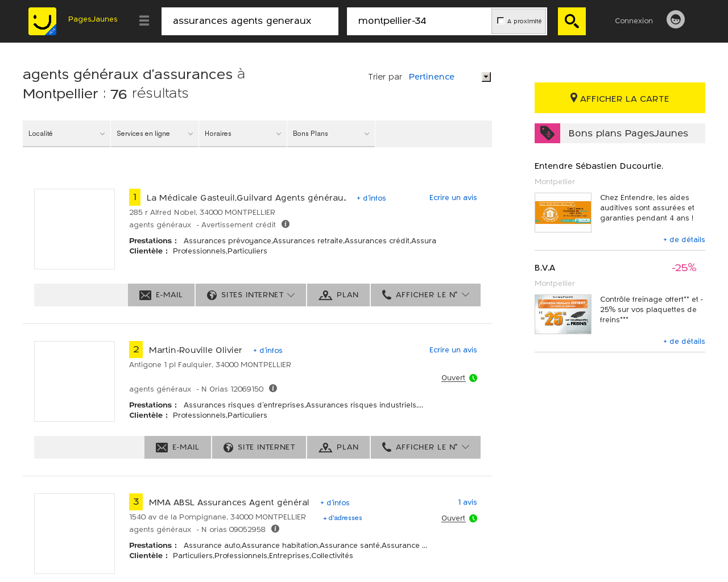Click PLAN button for Martin-Rouville Olivier
728x582 pixels.
[338, 447]
